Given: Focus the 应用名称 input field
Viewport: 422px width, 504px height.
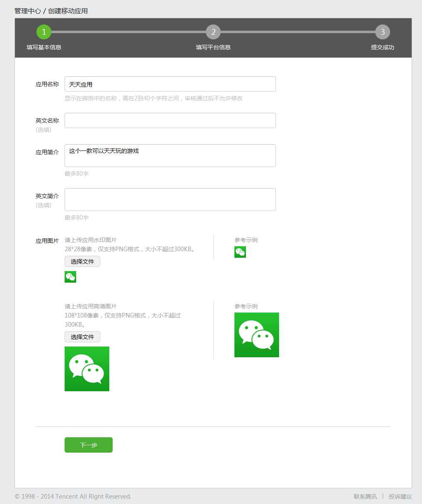Looking at the screenshot, I should point(170,84).
